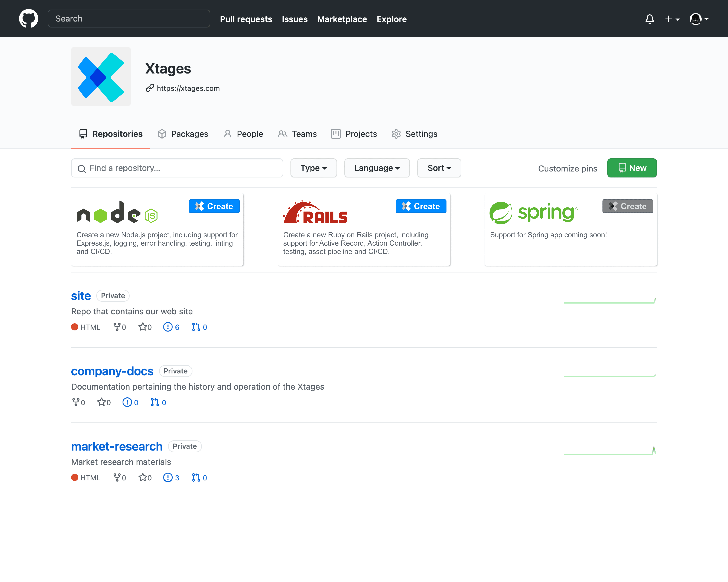This screenshot has width=728, height=582.
Task: Click the Find a repository field
Action: (177, 168)
